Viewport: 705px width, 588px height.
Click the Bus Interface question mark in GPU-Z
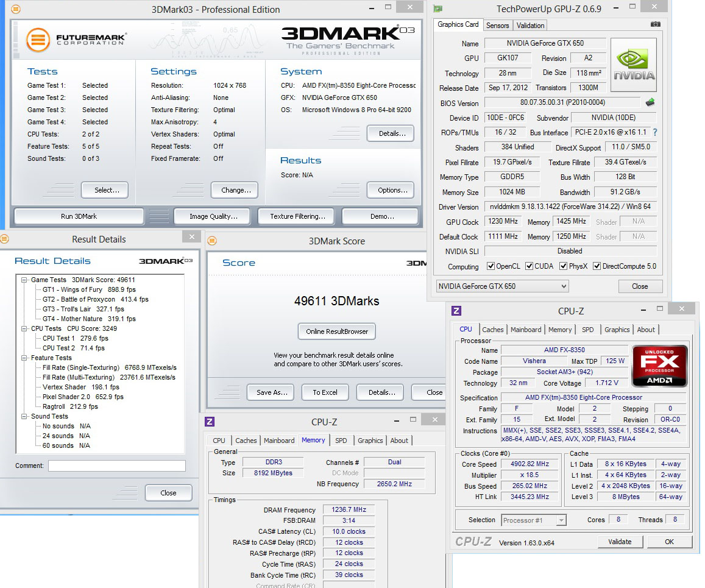click(655, 132)
